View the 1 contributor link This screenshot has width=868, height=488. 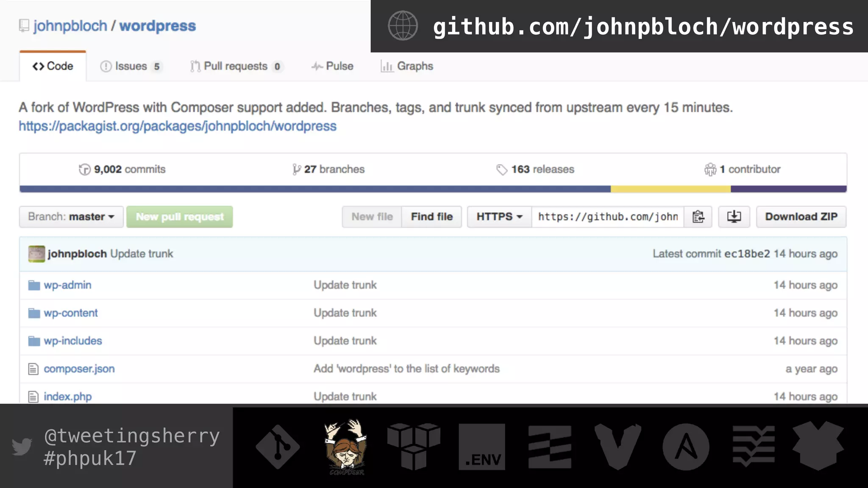742,169
